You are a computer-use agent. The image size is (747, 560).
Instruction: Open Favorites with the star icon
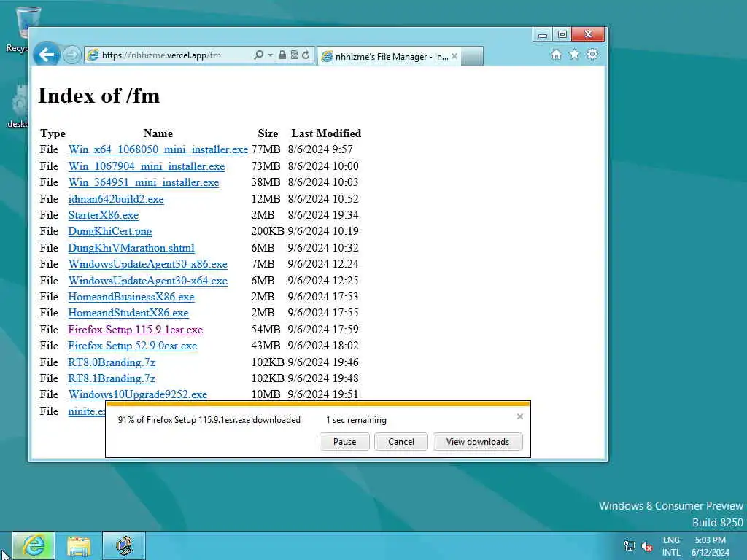pos(574,55)
